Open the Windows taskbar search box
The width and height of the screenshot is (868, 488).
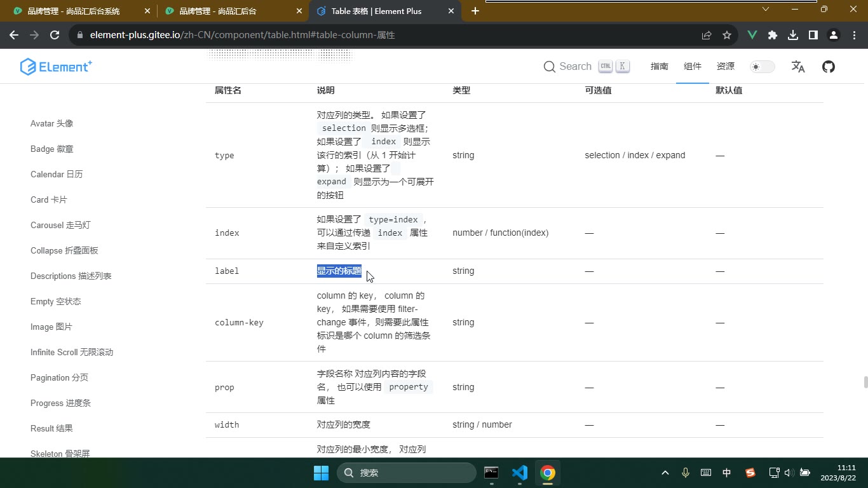[407, 473]
